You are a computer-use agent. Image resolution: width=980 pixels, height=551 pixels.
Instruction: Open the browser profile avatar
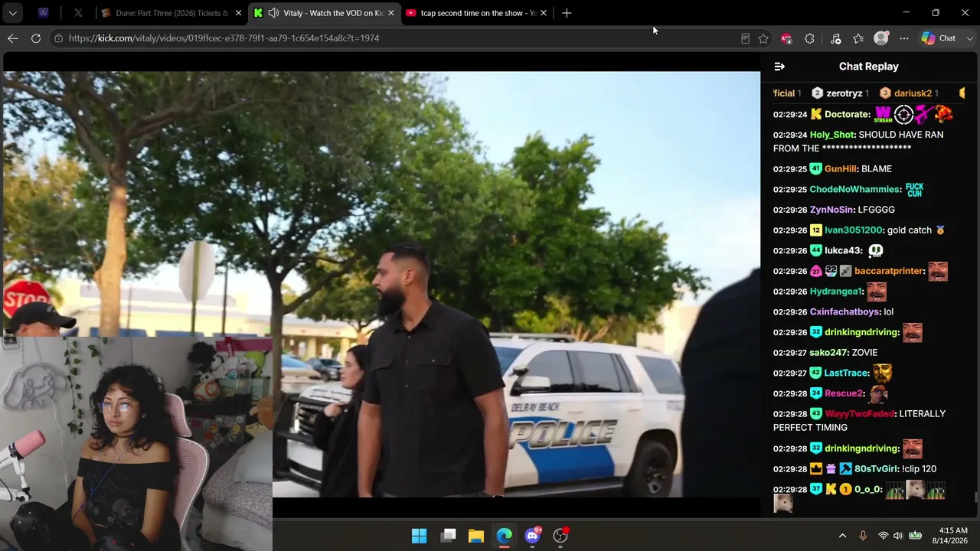pyautogui.click(x=882, y=38)
